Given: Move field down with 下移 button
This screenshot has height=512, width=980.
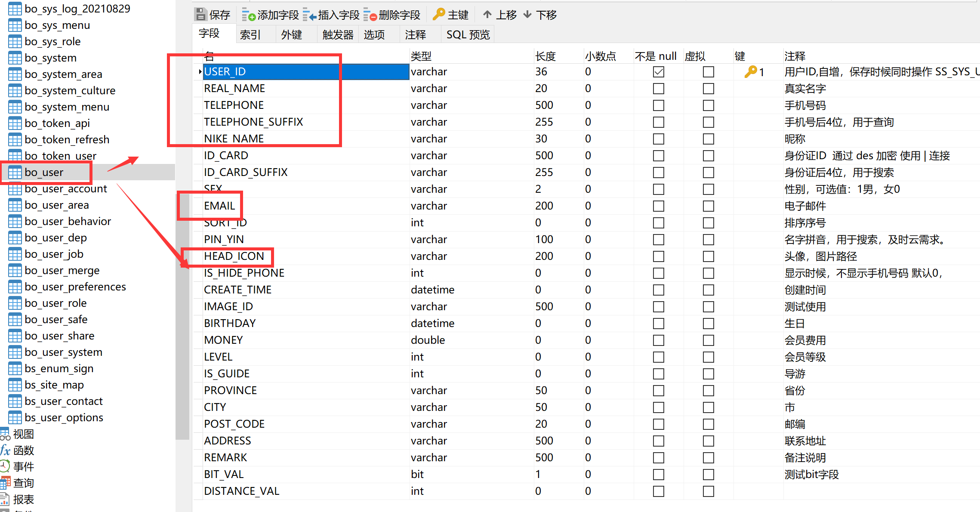Looking at the screenshot, I should click(540, 15).
